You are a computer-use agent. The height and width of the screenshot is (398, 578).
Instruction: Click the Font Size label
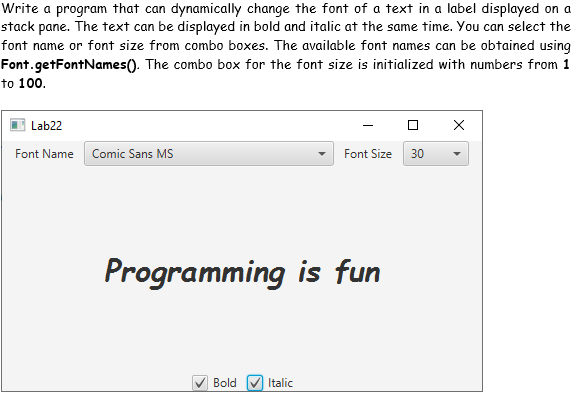point(368,154)
